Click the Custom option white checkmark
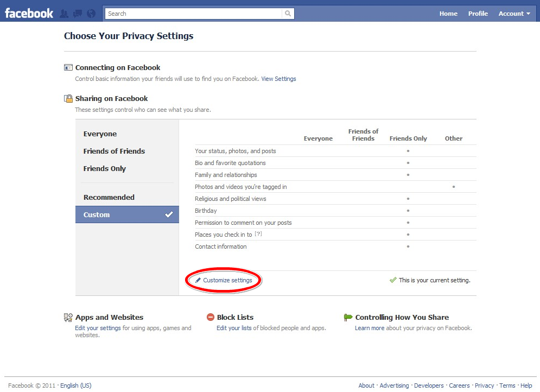The height and width of the screenshot is (392, 540). (x=169, y=214)
